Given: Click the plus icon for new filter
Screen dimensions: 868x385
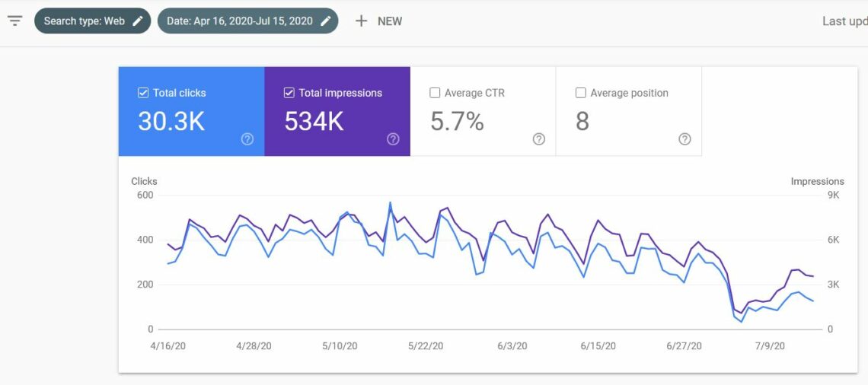Looking at the screenshot, I should (362, 21).
